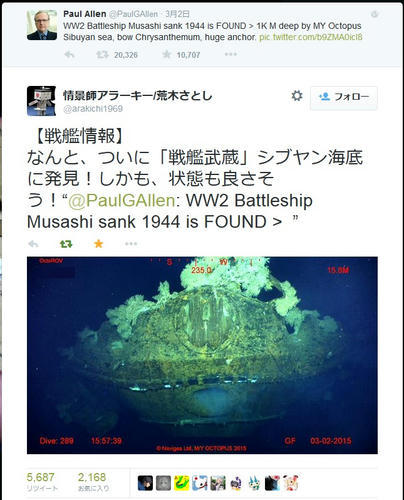
Task: Open the @arakichi1969 username handle
Action: [x=93, y=109]
